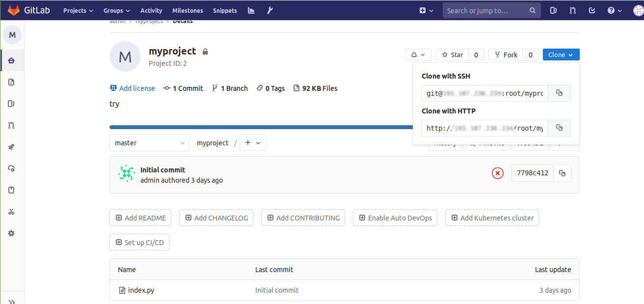Open the notification bell dropdown

click(x=418, y=55)
